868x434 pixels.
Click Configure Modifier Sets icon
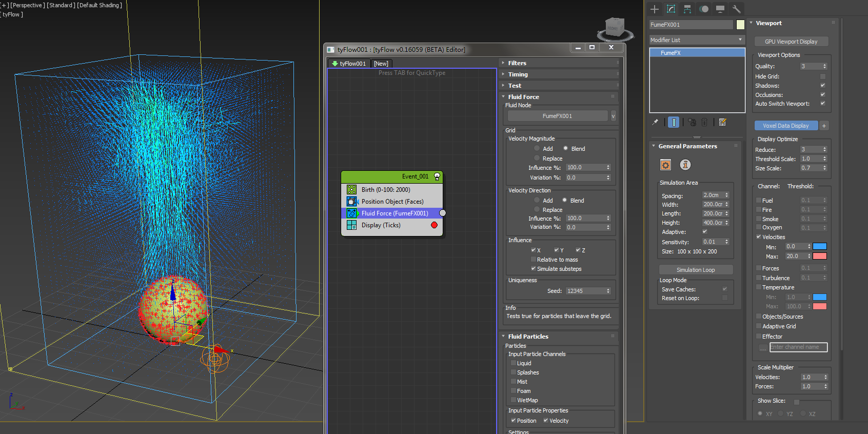[722, 122]
